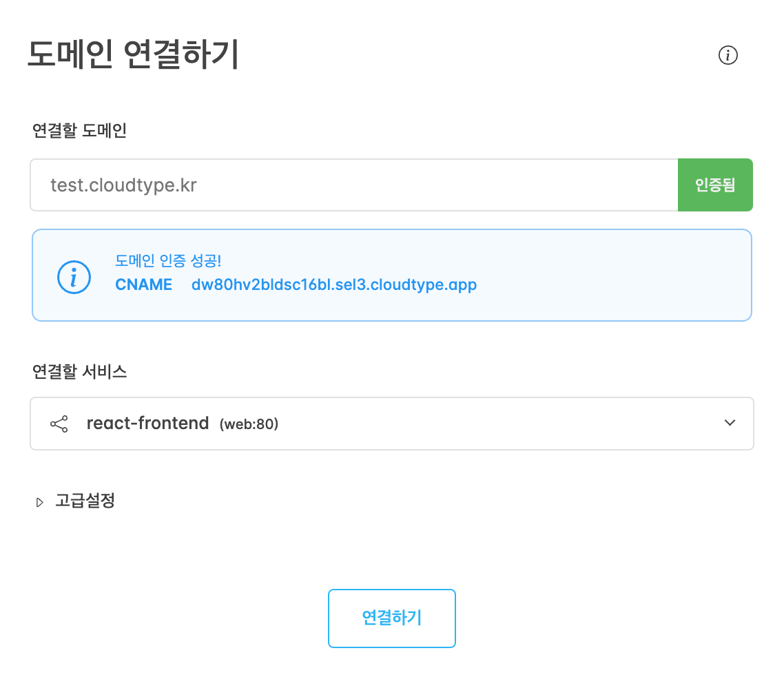Click the 연결하기 connect button
The width and height of the screenshot is (784, 697).
[391, 618]
